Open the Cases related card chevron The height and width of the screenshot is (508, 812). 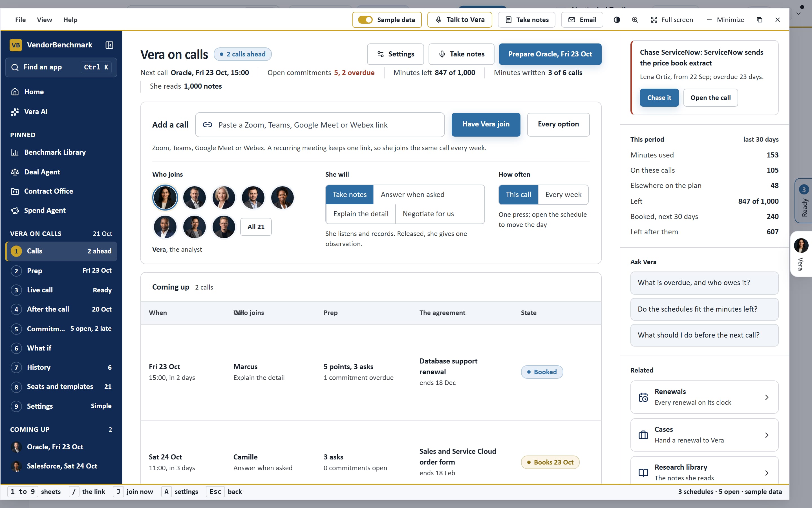[767, 435]
